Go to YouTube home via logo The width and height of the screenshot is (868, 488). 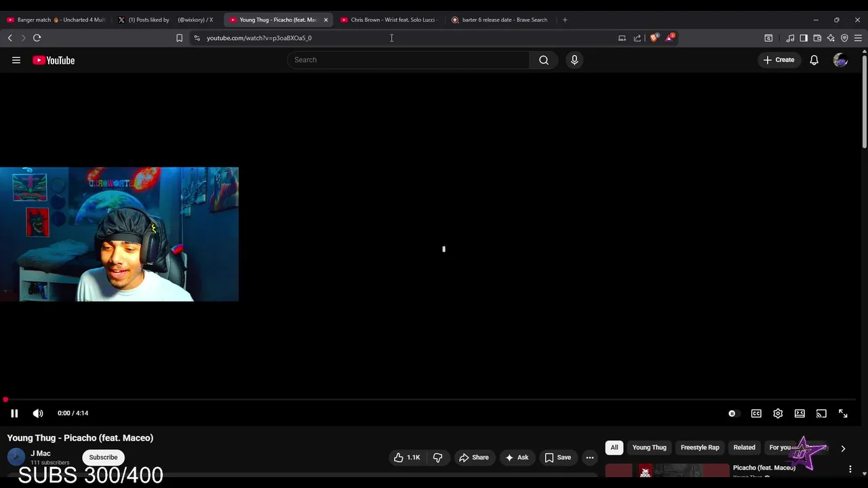[x=54, y=60]
